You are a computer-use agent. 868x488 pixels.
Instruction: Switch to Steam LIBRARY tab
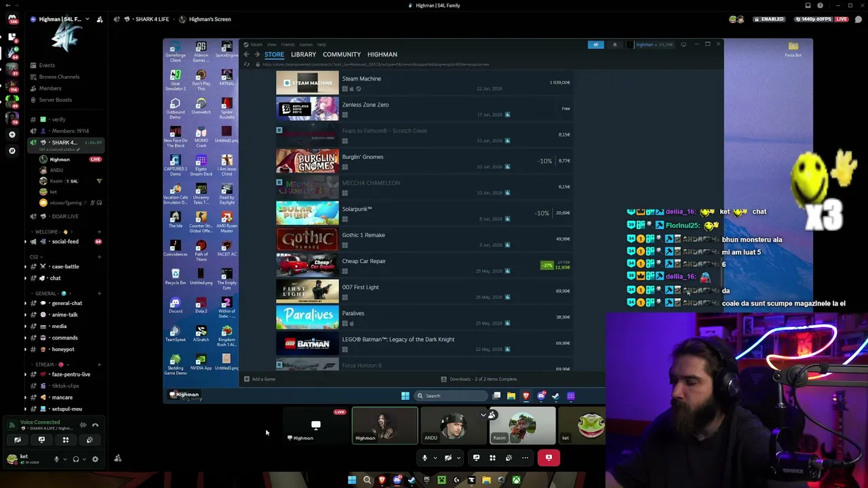point(303,54)
